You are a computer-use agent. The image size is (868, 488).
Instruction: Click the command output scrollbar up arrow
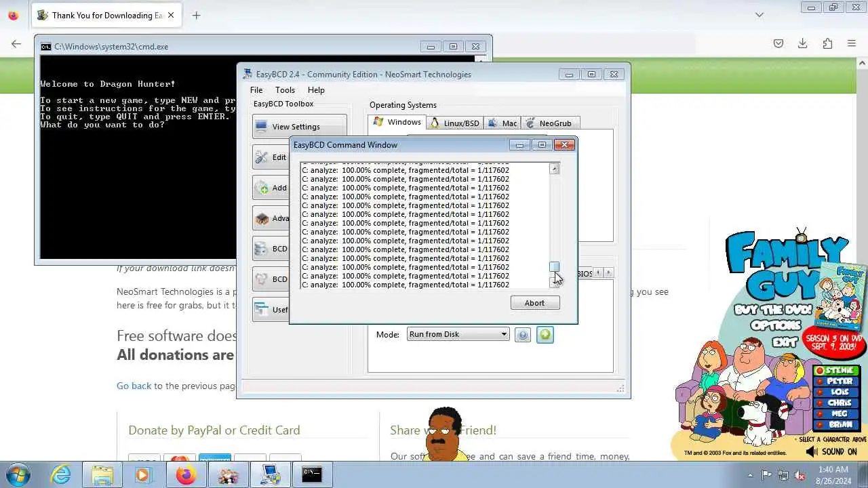point(555,169)
